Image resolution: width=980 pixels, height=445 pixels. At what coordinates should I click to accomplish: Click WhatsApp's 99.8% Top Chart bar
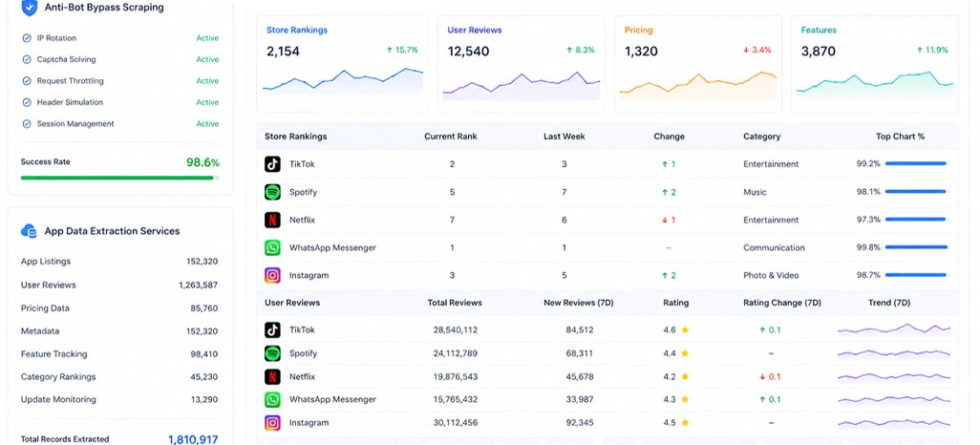click(917, 247)
